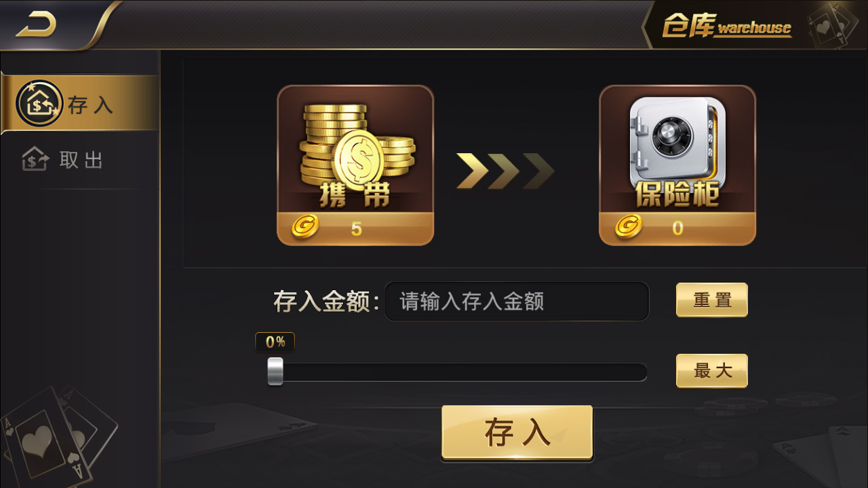Click the 重置 reset button
Screen dimensions: 868x488
pyautogui.click(x=712, y=300)
